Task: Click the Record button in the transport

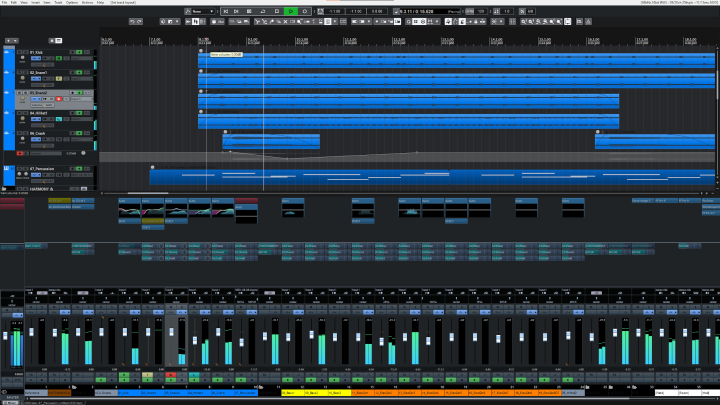Action: point(305,11)
